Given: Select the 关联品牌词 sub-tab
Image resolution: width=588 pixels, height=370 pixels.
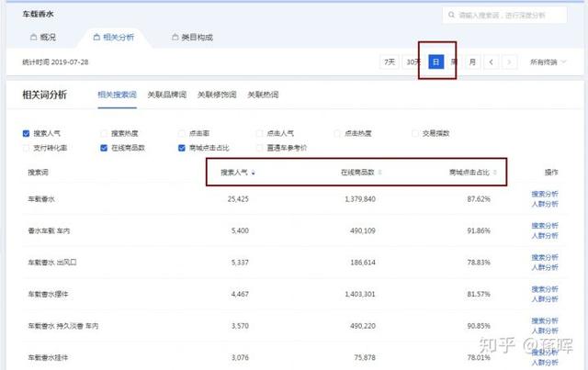Looking at the screenshot, I should (x=167, y=95).
